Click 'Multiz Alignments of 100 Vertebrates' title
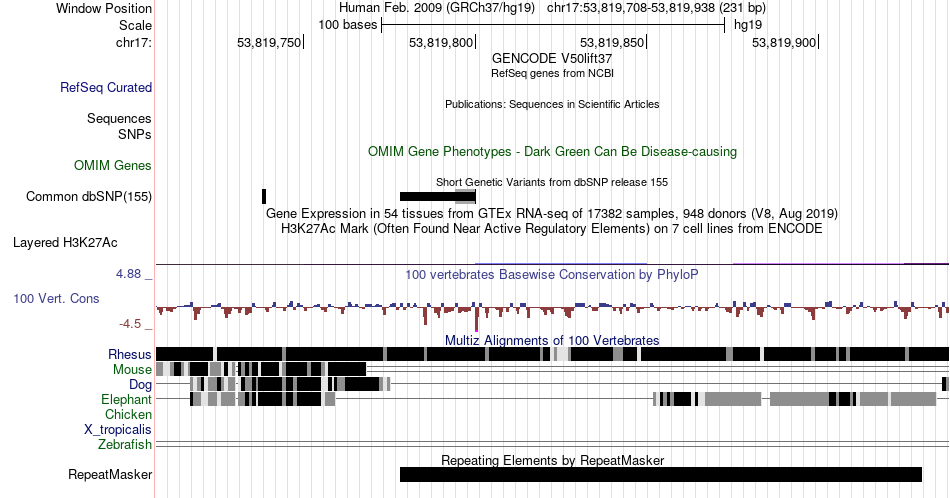Screen dimensions: 950x498 coord(552,340)
